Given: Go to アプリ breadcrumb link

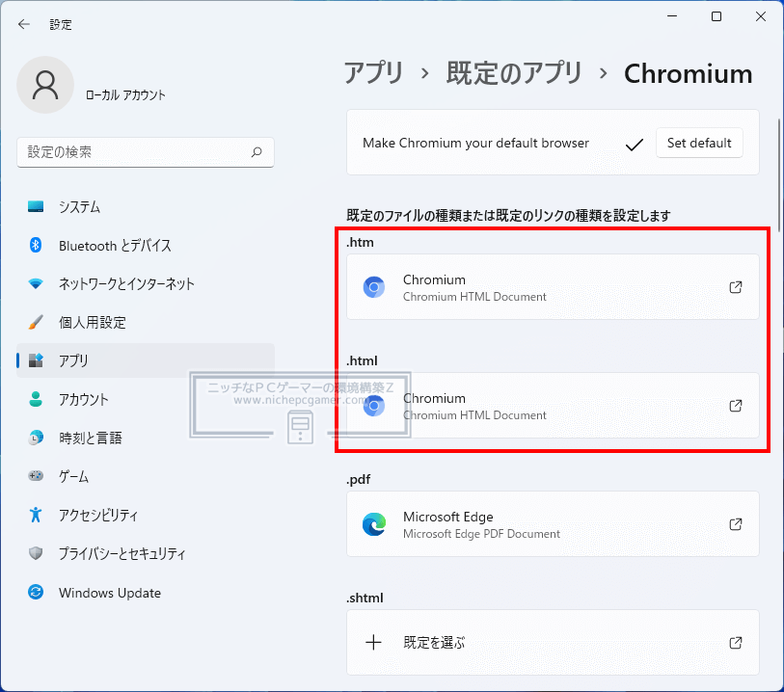Looking at the screenshot, I should pyautogui.click(x=373, y=73).
